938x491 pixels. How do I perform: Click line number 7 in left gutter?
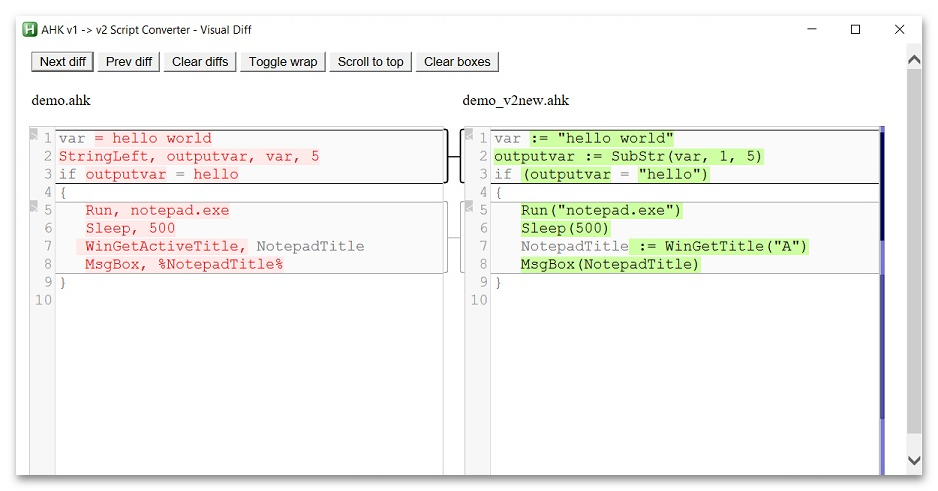[x=47, y=246]
